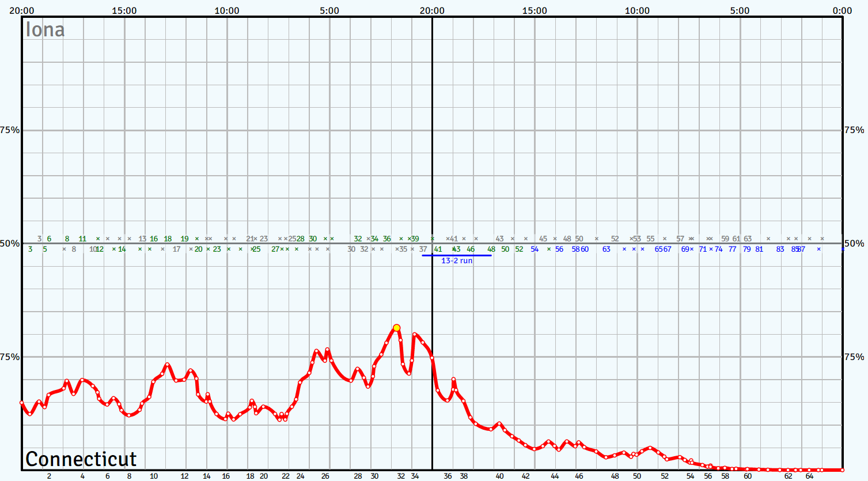Click the "Iona" team name
The image size is (868, 481).
click(x=45, y=30)
